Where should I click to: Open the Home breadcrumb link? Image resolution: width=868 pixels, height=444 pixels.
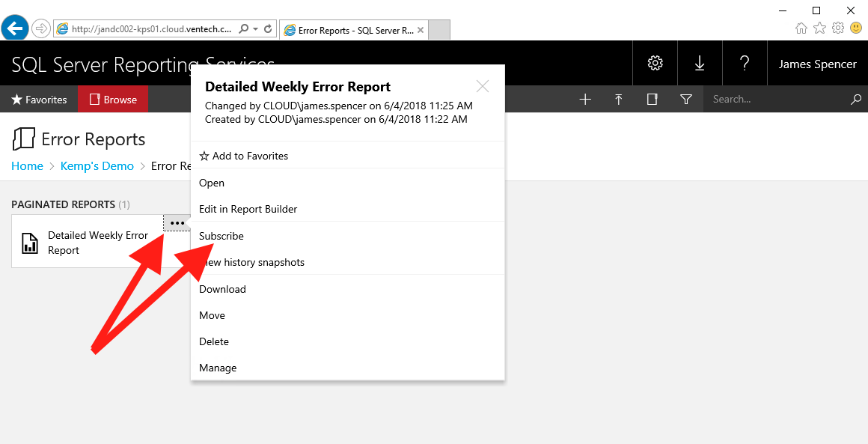click(27, 166)
